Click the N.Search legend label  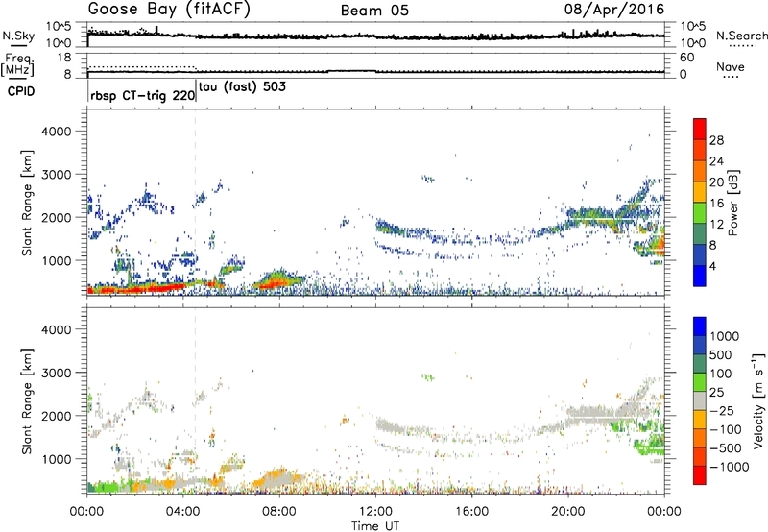741,36
